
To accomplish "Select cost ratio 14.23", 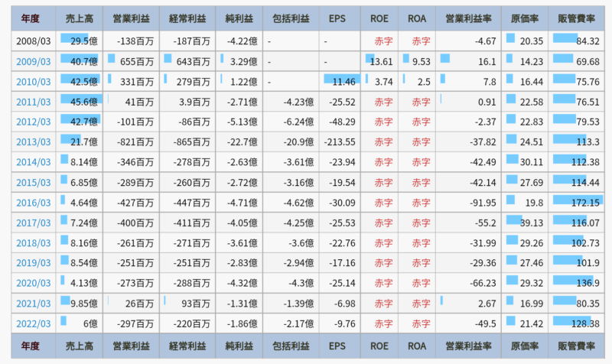I will coord(531,62).
